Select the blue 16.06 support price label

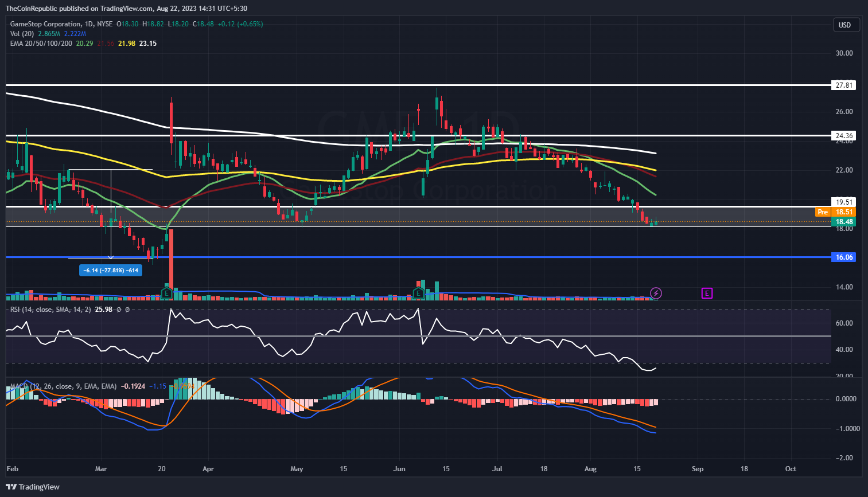[x=844, y=257]
